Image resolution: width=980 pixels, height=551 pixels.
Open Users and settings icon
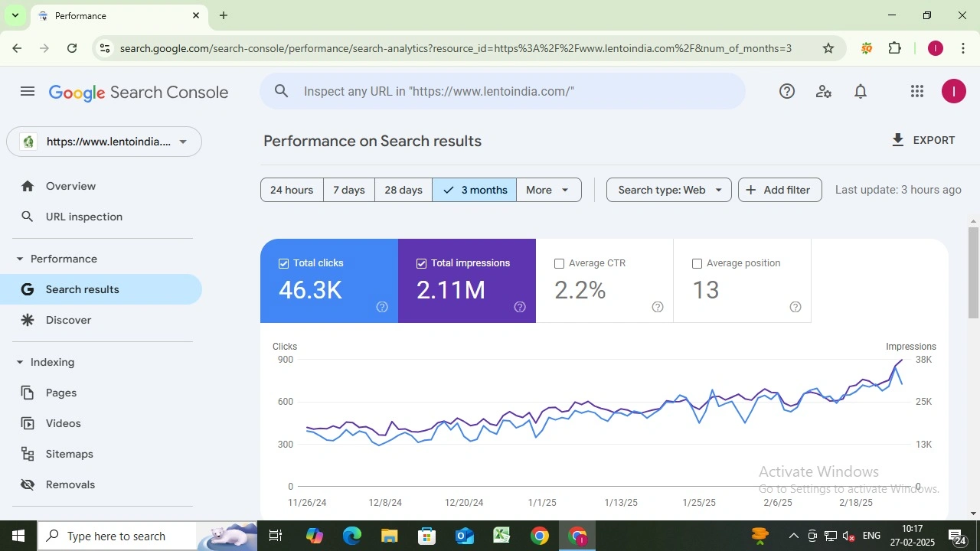point(824,92)
